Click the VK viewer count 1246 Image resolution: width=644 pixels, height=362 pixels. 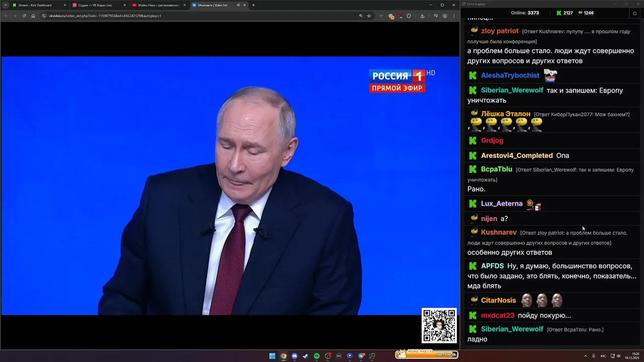(x=585, y=13)
